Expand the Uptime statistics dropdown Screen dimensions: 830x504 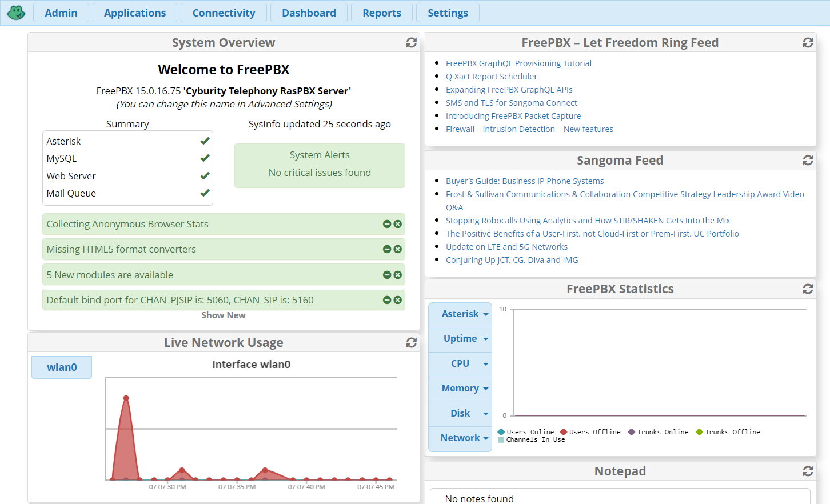(460, 338)
